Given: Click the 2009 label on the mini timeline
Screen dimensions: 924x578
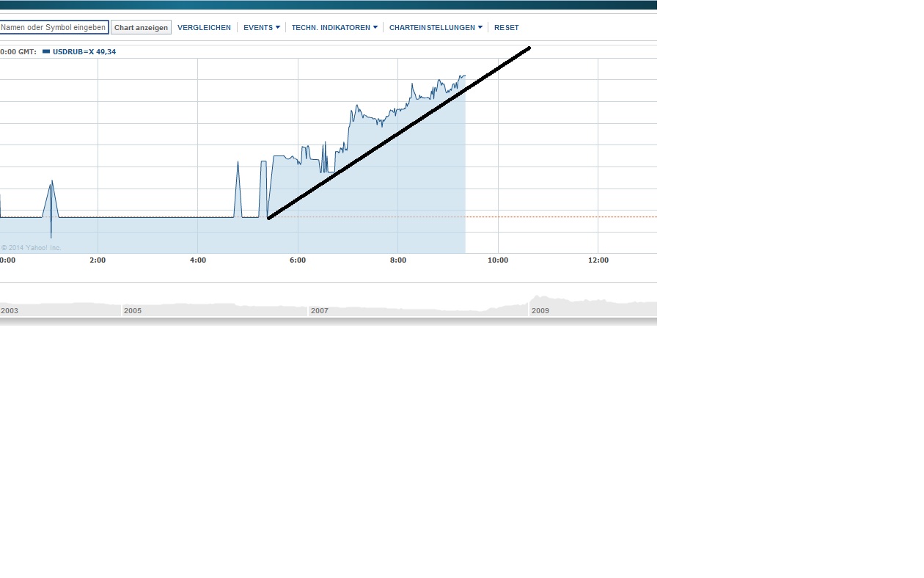Looking at the screenshot, I should coord(540,310).
